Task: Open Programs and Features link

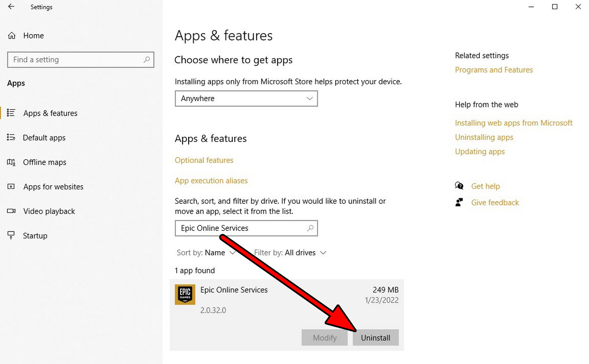Action: click(494, 70)
